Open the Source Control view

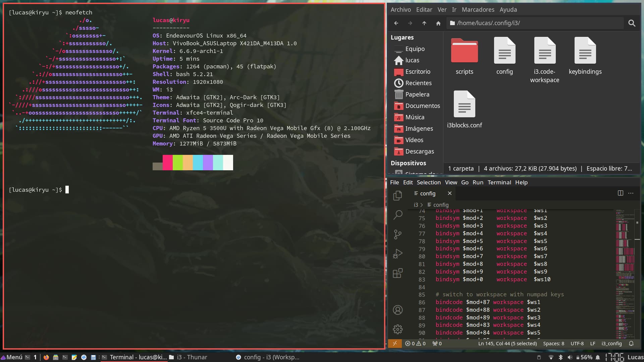397,234
